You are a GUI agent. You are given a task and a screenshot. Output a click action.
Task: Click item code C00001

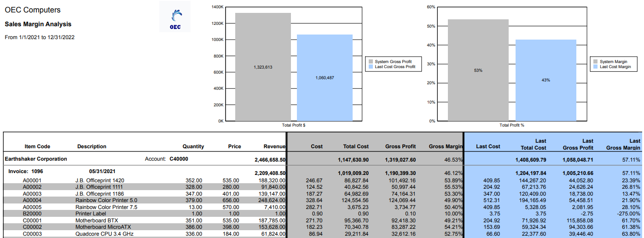[32, 221]
